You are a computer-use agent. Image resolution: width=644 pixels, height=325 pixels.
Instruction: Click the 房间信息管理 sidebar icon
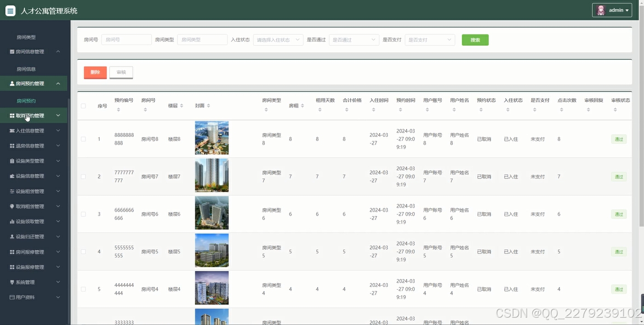[12, 52]
